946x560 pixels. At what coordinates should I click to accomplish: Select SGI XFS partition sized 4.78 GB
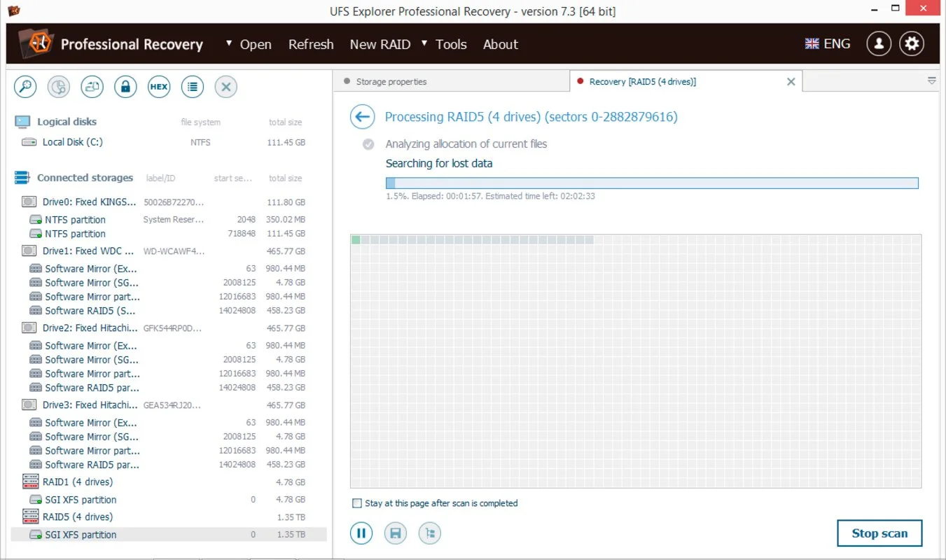coord(167,499)
